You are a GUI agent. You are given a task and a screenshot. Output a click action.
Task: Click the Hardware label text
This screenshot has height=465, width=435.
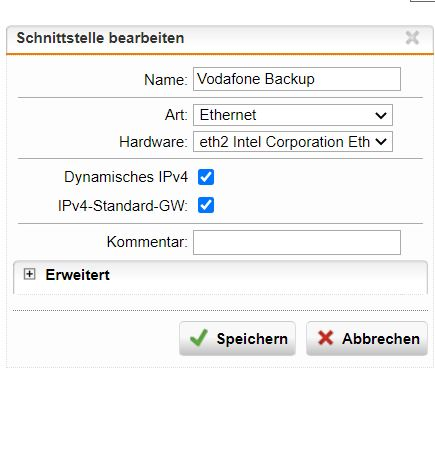pos(153,142)
